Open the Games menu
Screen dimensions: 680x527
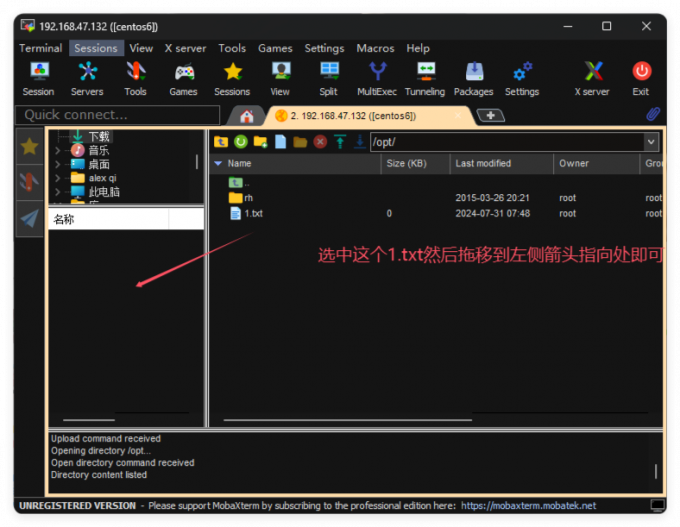coord(275,48)
